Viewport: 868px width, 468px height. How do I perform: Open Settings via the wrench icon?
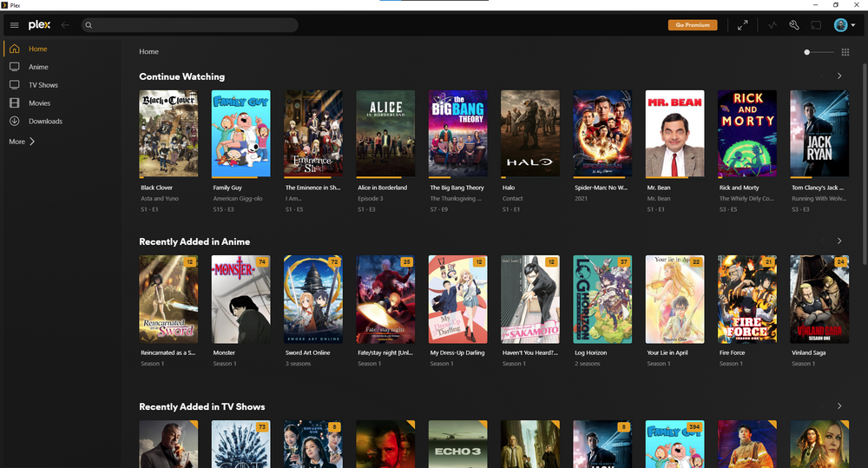[x=794, y=25]
